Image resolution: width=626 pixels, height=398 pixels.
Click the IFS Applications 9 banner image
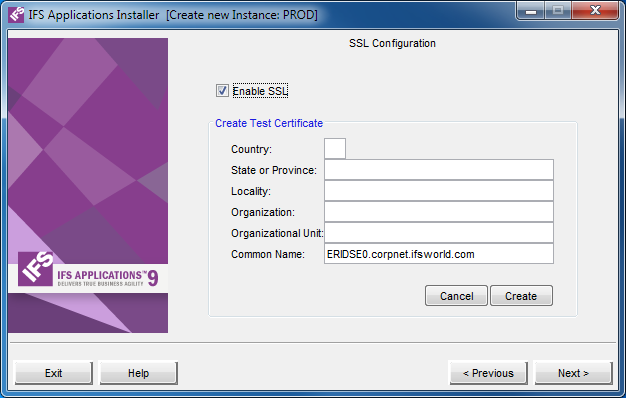[x=88, y=186]
